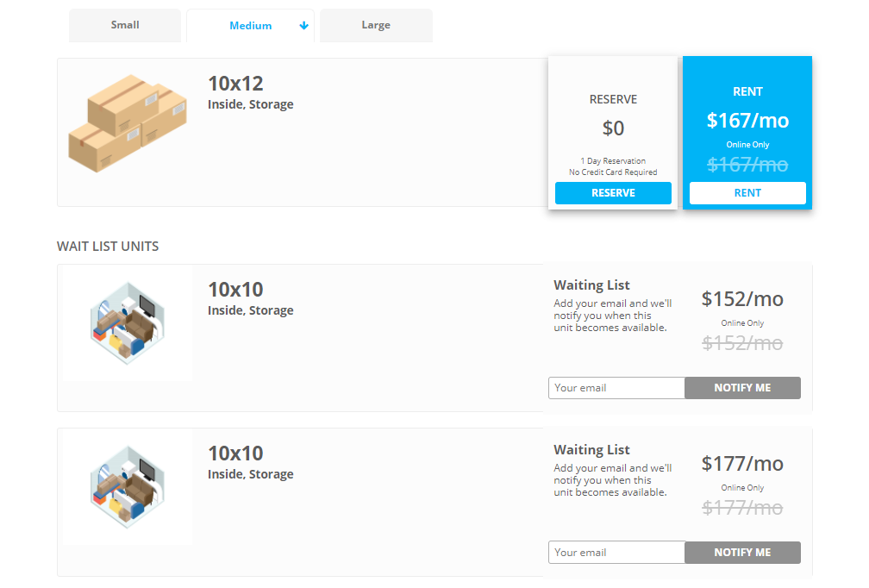
Task: Click the 10x12 unit title
Action: click(235, 84)
